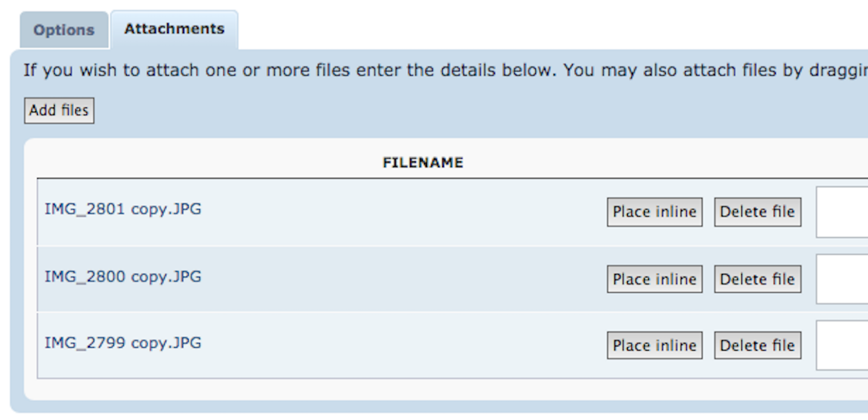Open the IMG_2801 copy.JPG filename link
The width and height of the screenshot is (868, 420).
click(x=123, y=209)
